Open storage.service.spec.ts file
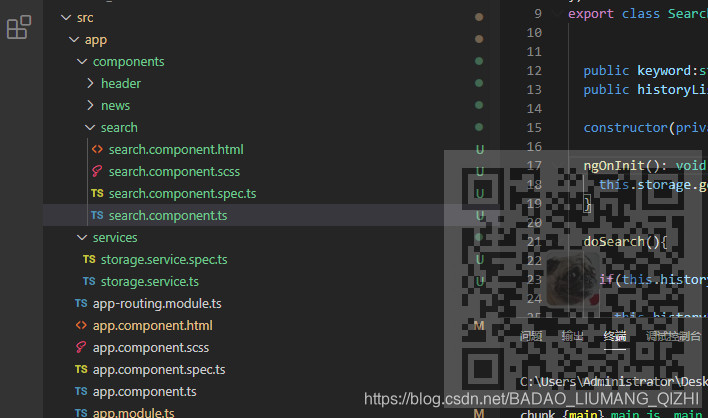The image size is (708, 418). coord(164,260)
